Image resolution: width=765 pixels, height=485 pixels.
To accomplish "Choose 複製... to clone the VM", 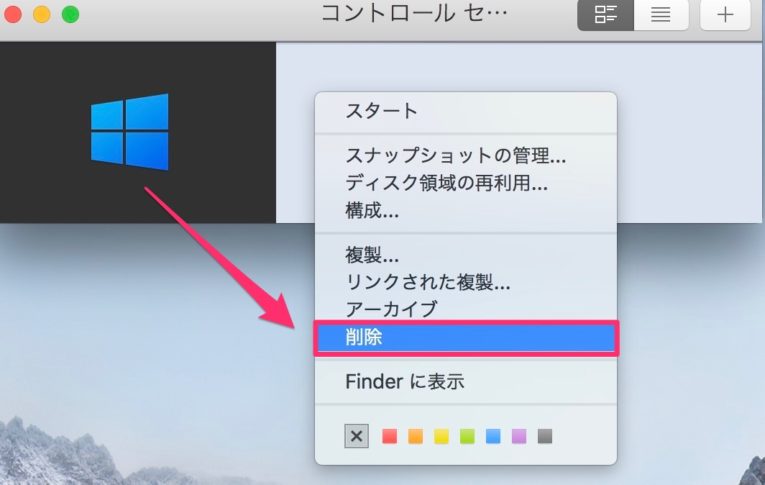I will click(466, 255).
